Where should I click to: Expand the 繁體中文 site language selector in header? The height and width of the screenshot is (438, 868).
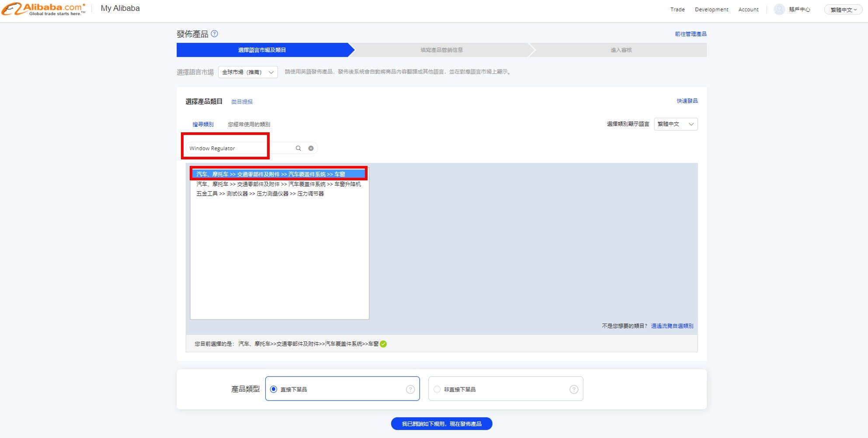(x=843, y=10)
